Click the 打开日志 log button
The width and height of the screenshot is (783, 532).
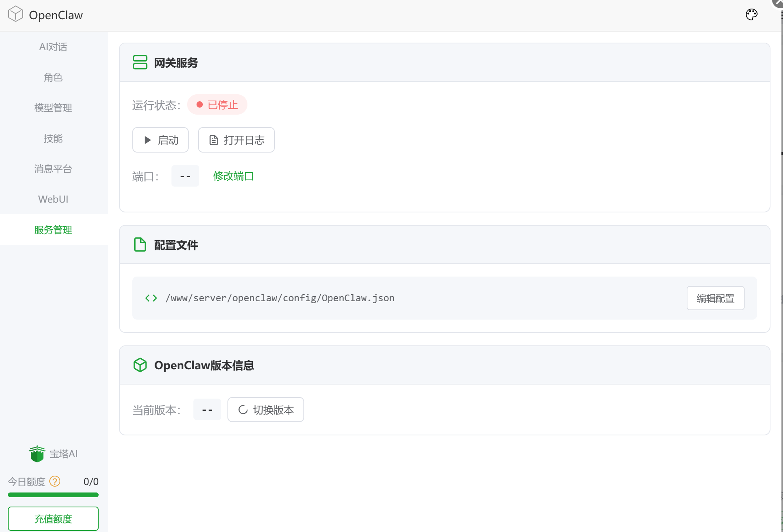236,140
